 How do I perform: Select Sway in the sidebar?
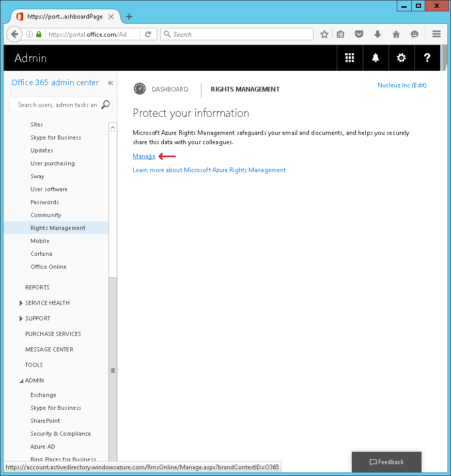(x=37, y=176)
